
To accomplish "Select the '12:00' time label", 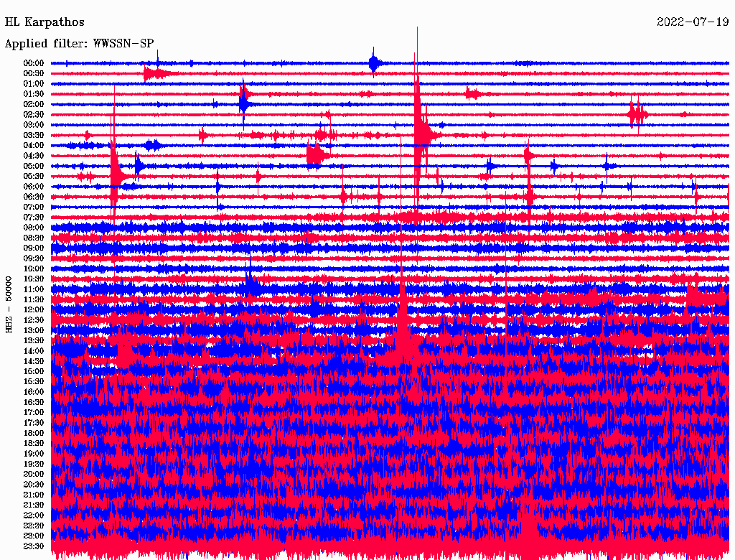I will click(34, 310).
